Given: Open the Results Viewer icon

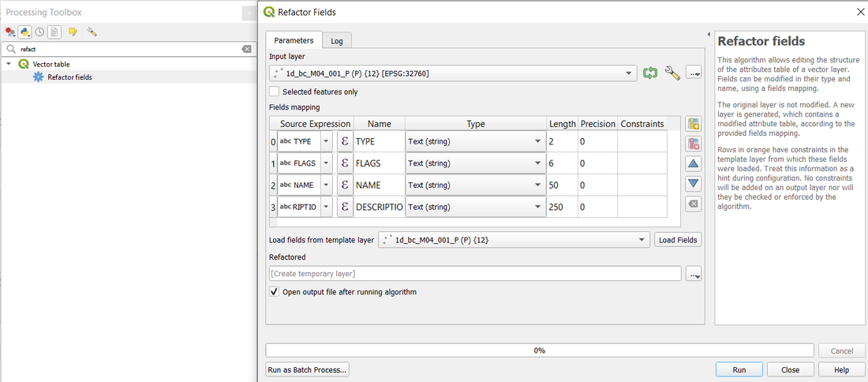Looking at the screenshot, I should (x=54, y=32).
